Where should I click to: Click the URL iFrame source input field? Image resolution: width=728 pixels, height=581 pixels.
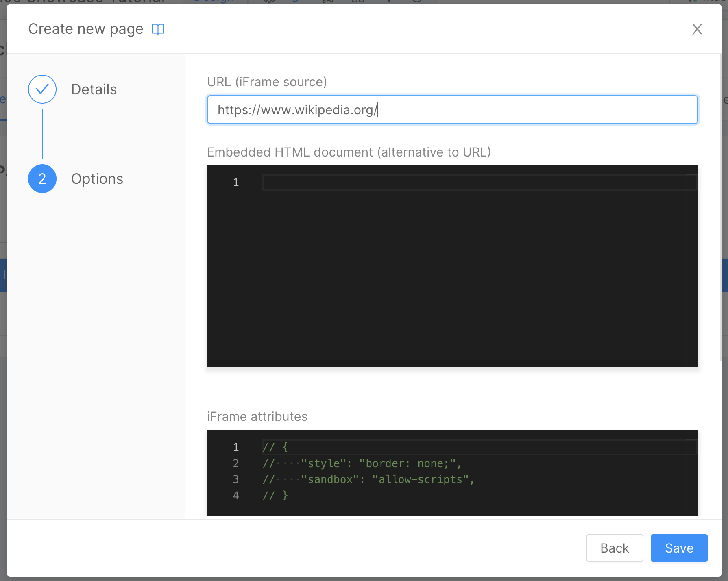(x=452, y=109)
